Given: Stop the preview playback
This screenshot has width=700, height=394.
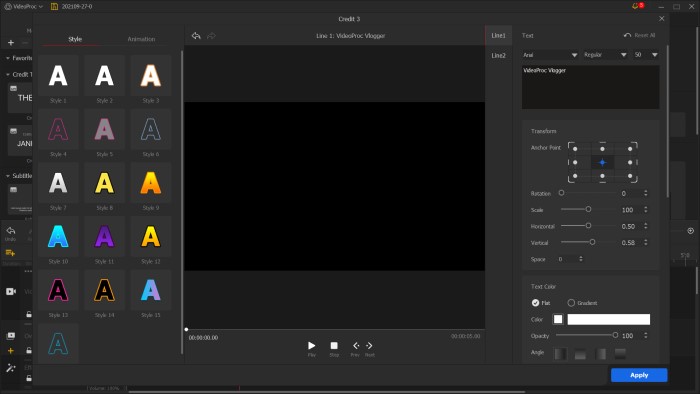Looking at the screenshot, I should [x=334, y=345].
